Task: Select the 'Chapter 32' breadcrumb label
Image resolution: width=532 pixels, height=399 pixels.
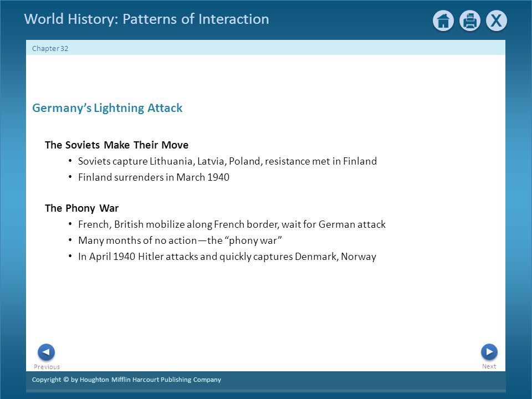Action: pyautogui.click(x=50, y=49)
